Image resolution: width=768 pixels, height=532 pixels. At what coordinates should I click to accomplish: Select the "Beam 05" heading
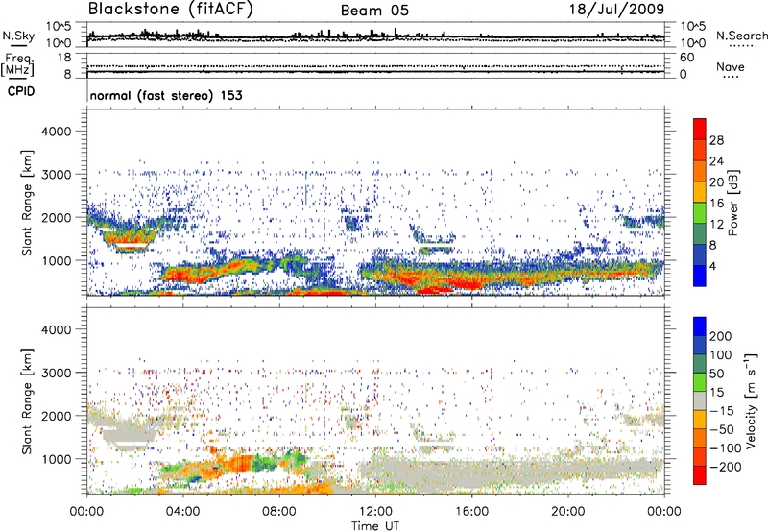click(374, 11)
